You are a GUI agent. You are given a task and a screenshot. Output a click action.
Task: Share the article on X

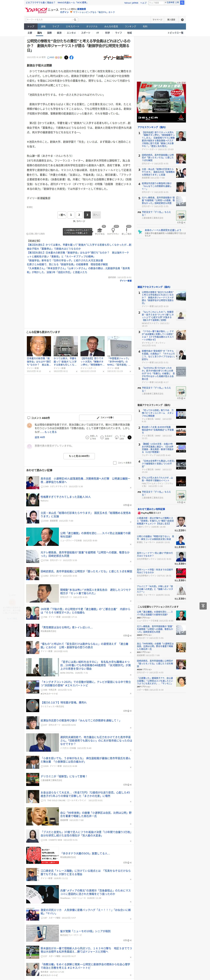66,57
